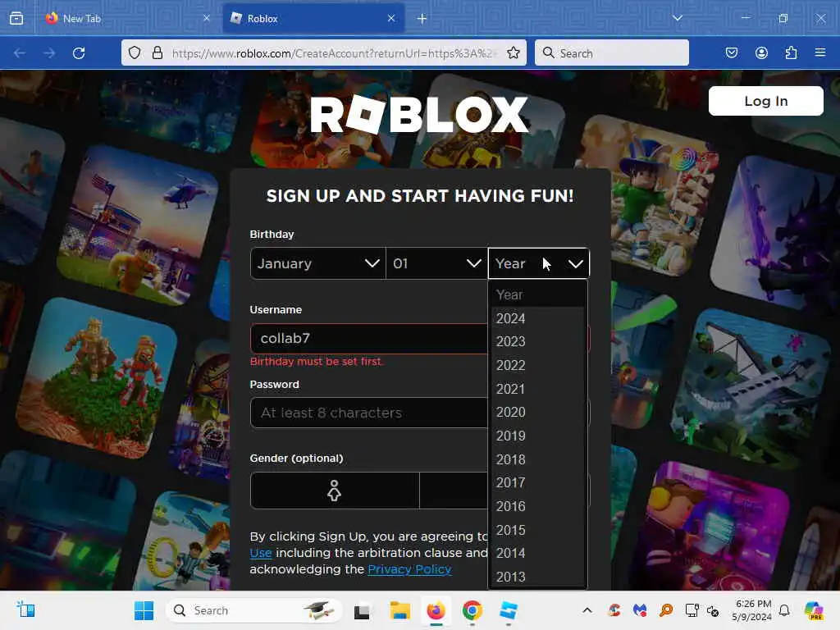840x630 pixels.
Task: Select 2022 in the year list
Action: pos(537,365)
